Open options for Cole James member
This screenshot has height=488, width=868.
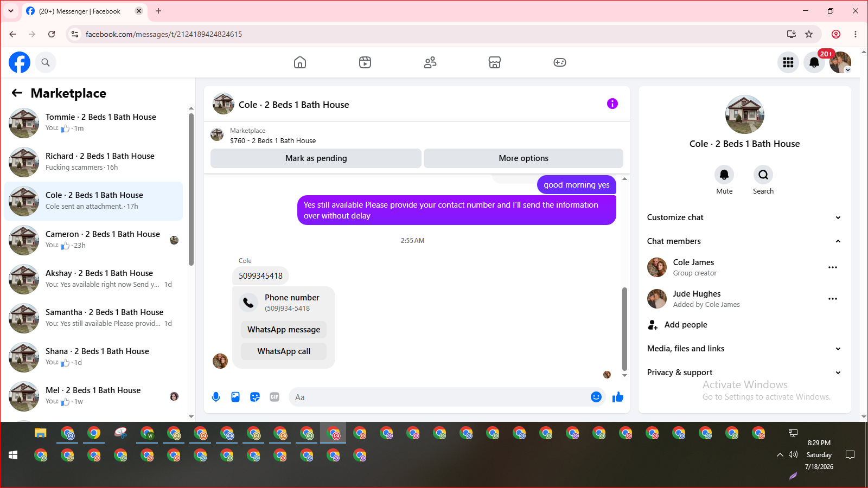(x=833, y=267)
